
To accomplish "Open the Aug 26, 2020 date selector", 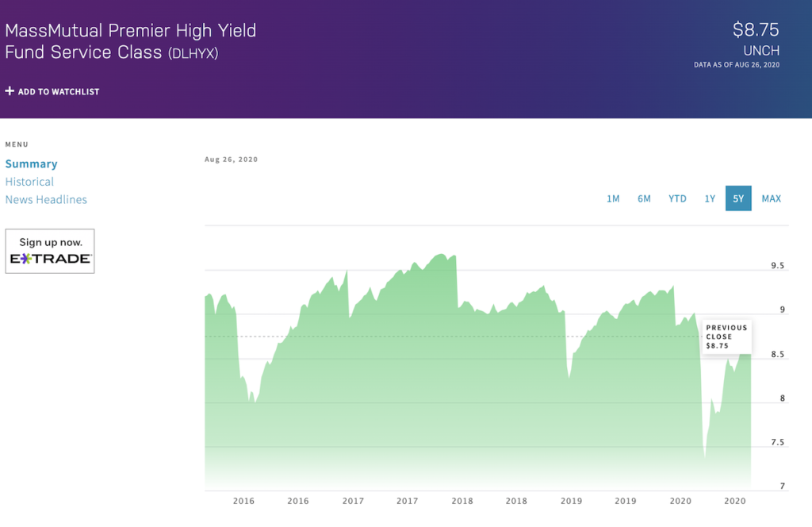I will pyautogui.click(x=230, y=159).
